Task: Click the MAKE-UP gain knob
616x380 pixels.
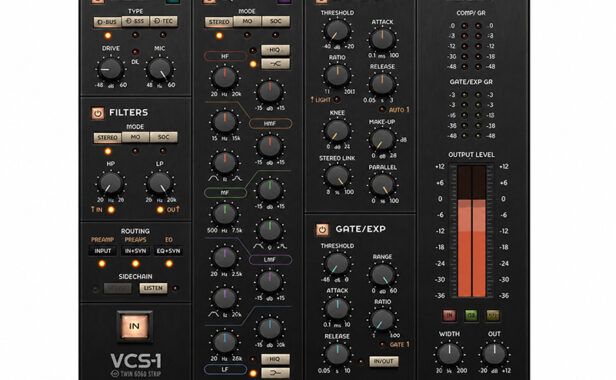Action: click(x=382, y=140)
